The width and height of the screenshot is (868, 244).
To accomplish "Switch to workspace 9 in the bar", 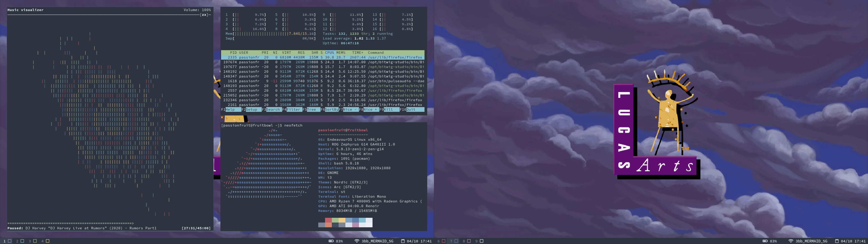I will pos(479,241).
